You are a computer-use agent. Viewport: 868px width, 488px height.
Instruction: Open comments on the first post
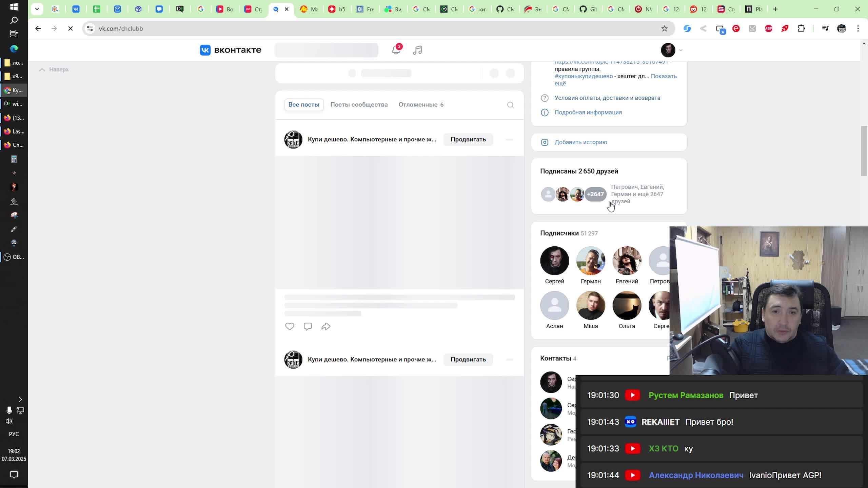308,326
